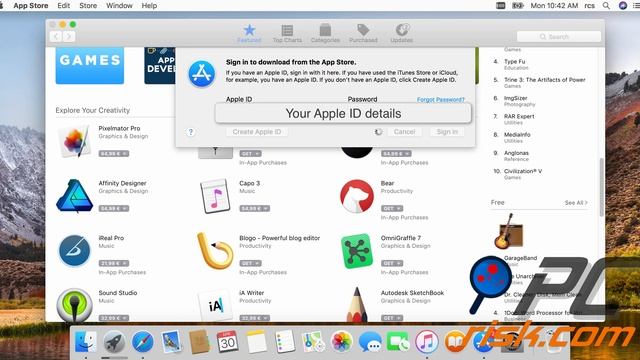640x360 pixels.
Task: Open the Featured tab star icon
Action: click(249, 30)
